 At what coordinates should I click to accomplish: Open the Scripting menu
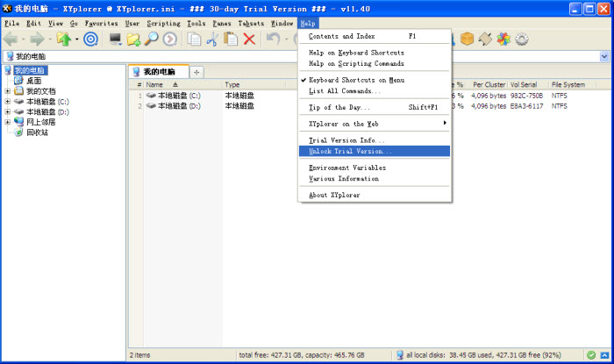coord(164,24)
